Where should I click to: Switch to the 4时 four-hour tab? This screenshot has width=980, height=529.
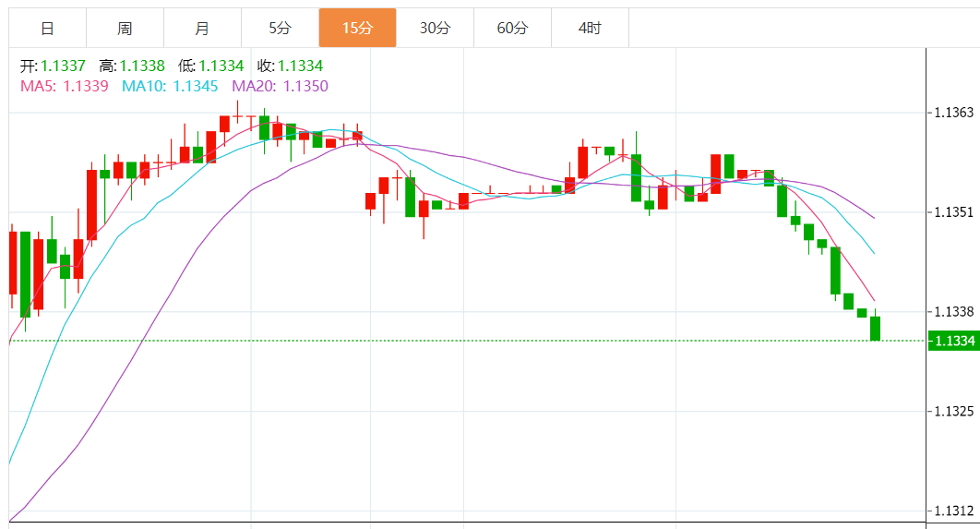click(590, 29)
